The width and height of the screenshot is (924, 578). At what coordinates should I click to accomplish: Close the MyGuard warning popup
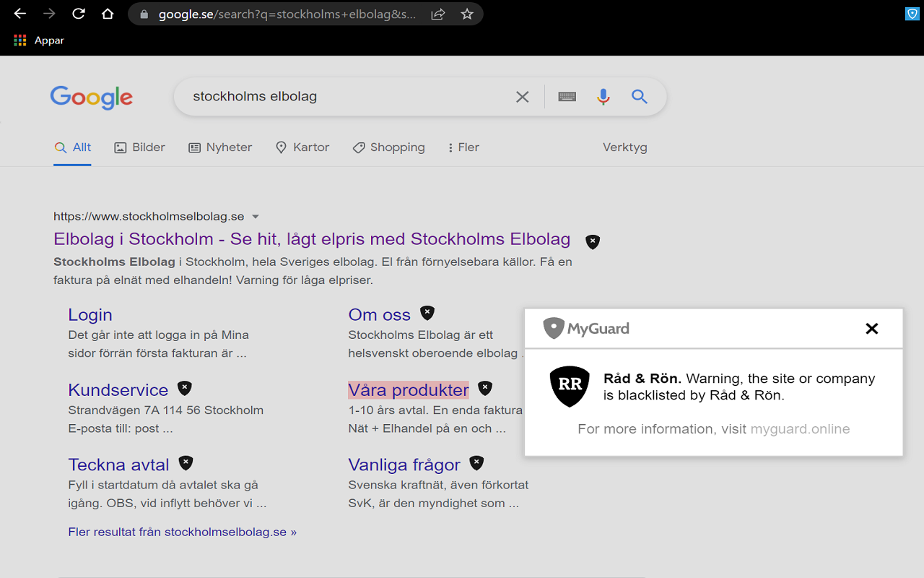click(x=872, y=329)
